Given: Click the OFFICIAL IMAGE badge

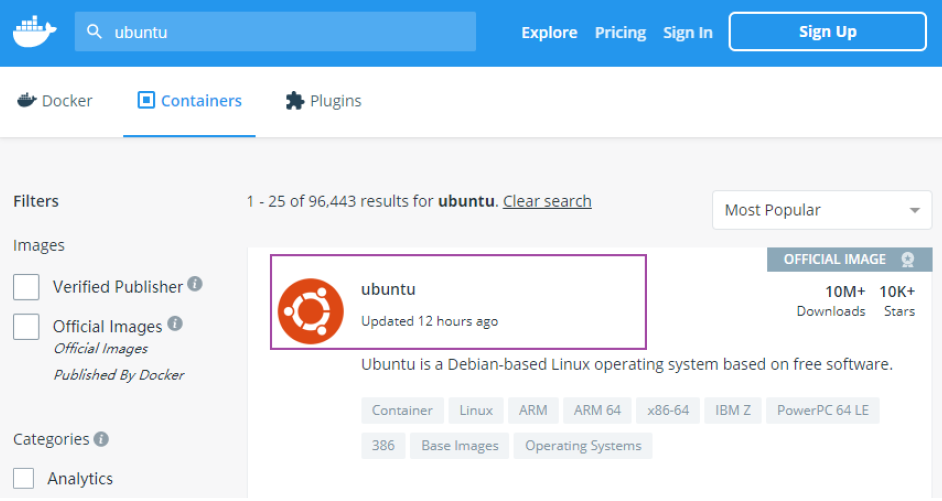Looking at the screenshot, I should coord(849,260).
